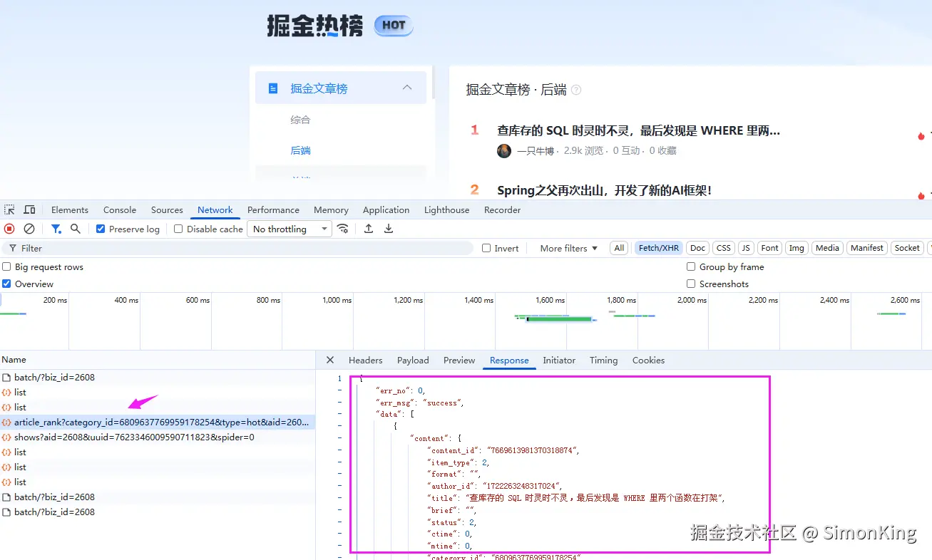
Task: Toggle the device toolbar icon
Action: [x=29, y=210]
